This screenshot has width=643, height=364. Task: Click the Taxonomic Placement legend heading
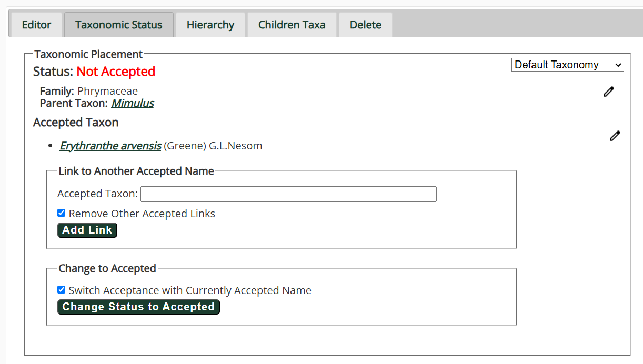[x=88, y=54]
